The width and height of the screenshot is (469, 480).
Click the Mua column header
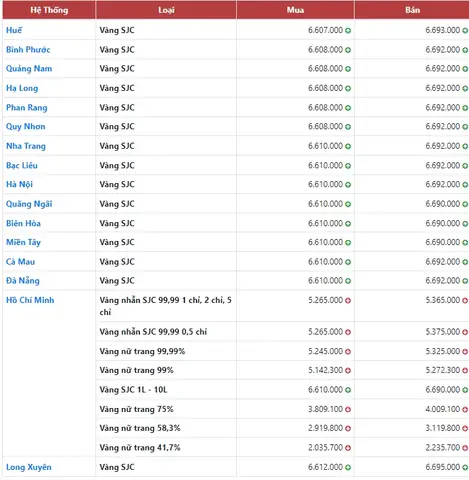(x=295, y=10)
